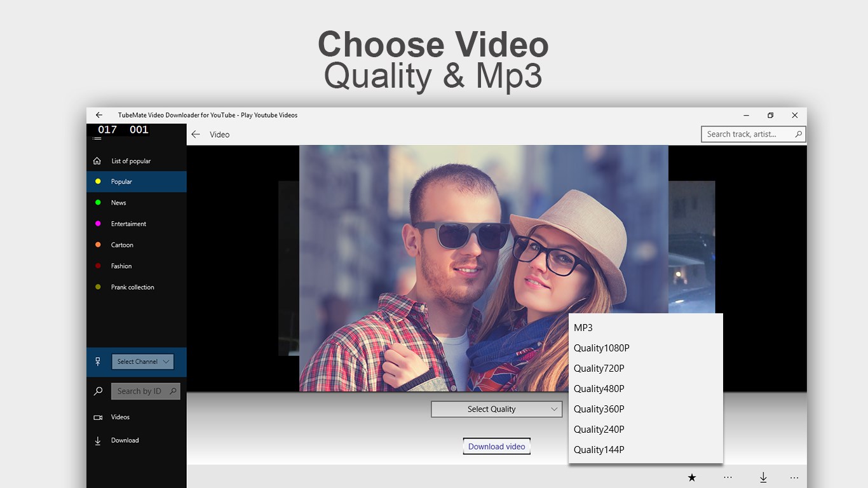This screenshot has height=488, width=868.
Task: Restore down the application window
Action: pyautogui.click(x=770, y=115)
